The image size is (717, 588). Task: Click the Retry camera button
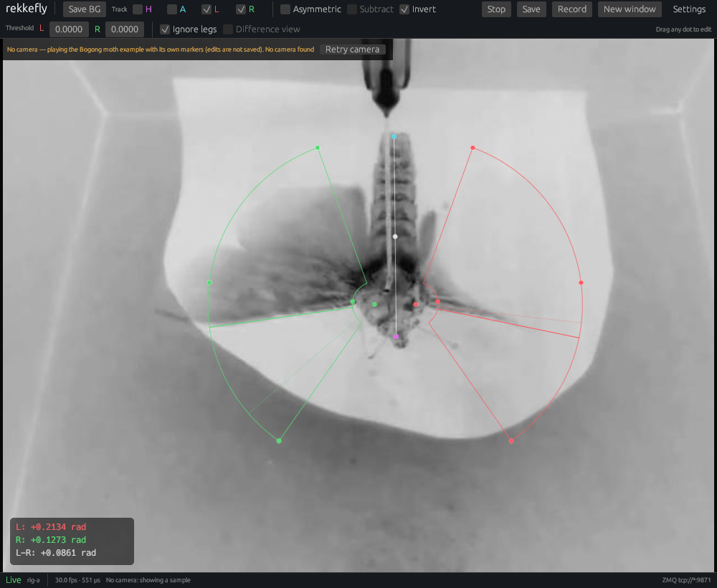[353, 49]
